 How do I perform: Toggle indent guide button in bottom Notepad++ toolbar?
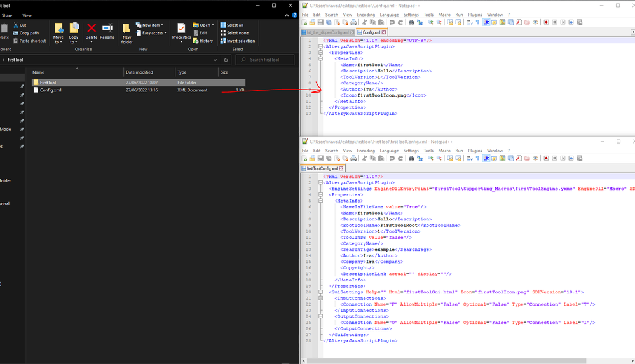486,158
